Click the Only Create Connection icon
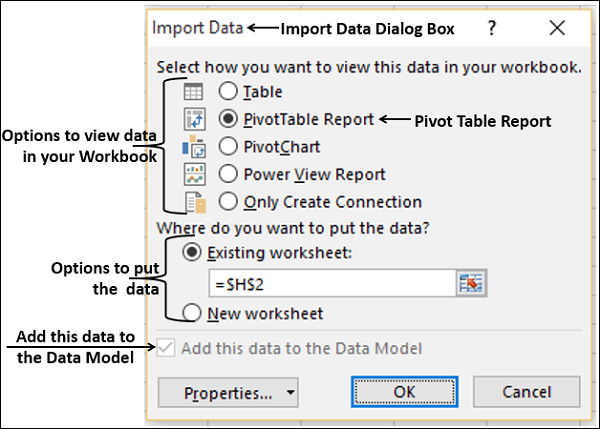This screenshot has height=429, width=600. click(193, 201)
